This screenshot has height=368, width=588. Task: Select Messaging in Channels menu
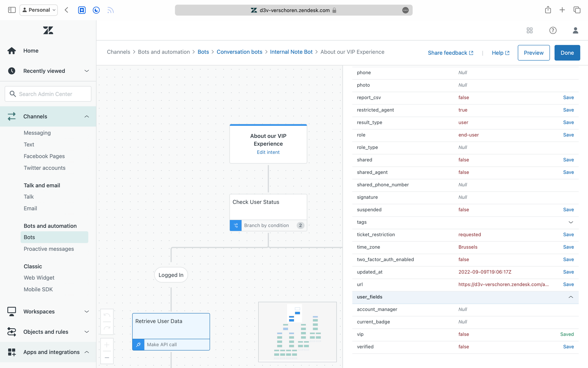coord(37,133)
